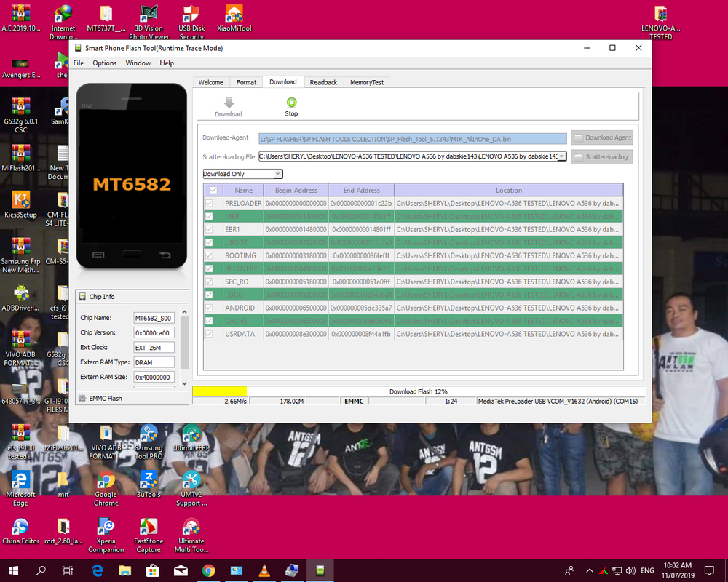Toggle PRELOADER partition checkbox
This screenshot has width=728, height=582.
pyautogui.click(x=209, y=203)
